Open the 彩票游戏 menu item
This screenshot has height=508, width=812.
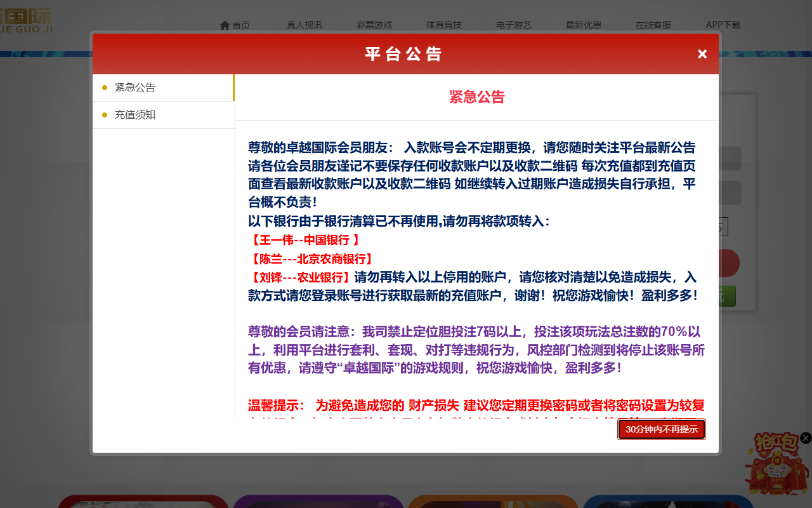point(374,25)
